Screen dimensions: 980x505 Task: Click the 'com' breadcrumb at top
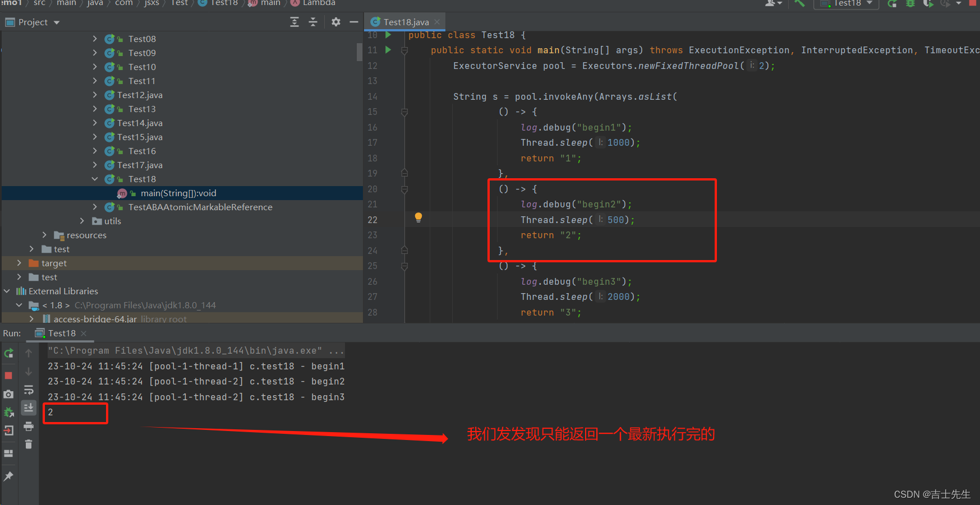click(124, 3)
